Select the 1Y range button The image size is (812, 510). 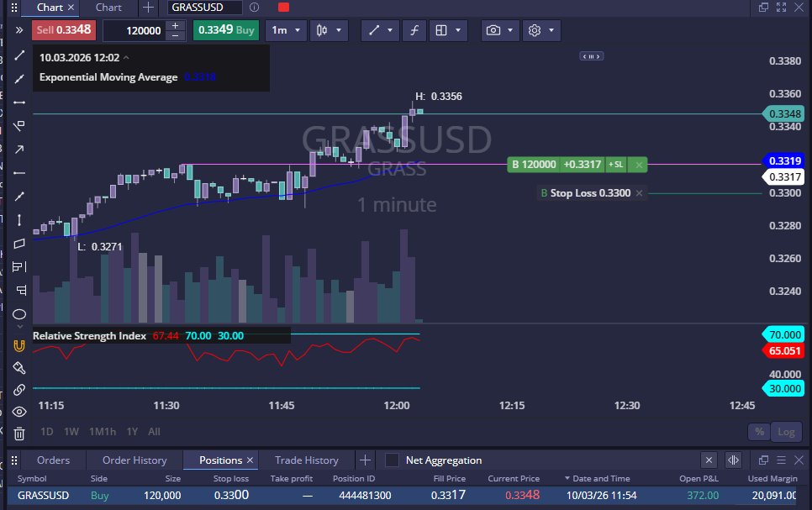tap(132, 432)
